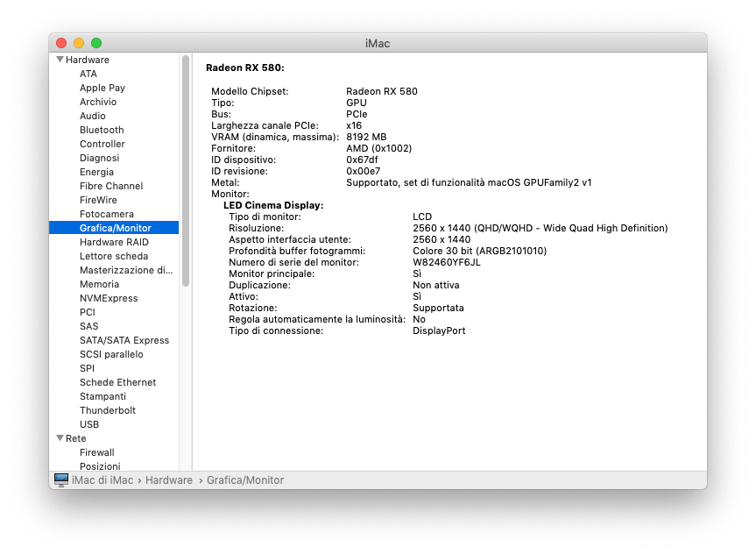
Task: Collapse the Hardware section triangle
Action: click(60, 60)
